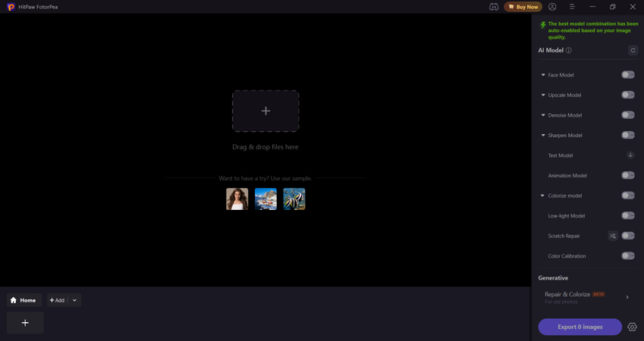This screenshot has height=341, width=644.
Task: Open the user account profile icon
Action: 552,7
